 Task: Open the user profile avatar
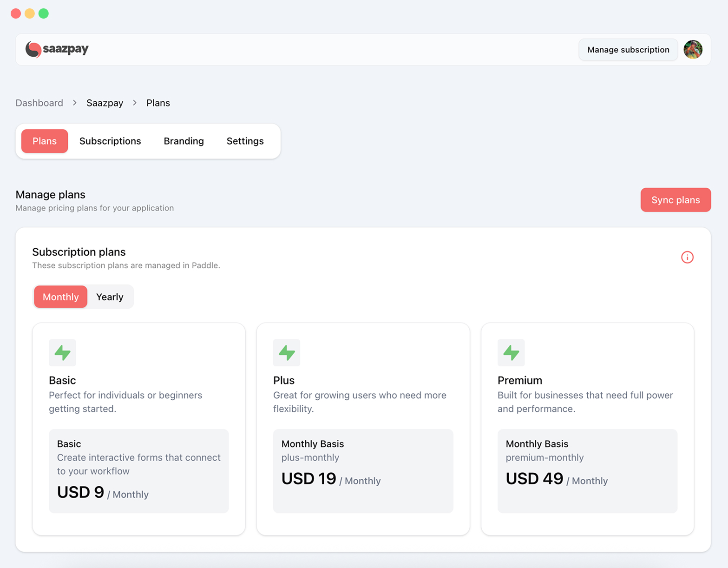(693, 49)
